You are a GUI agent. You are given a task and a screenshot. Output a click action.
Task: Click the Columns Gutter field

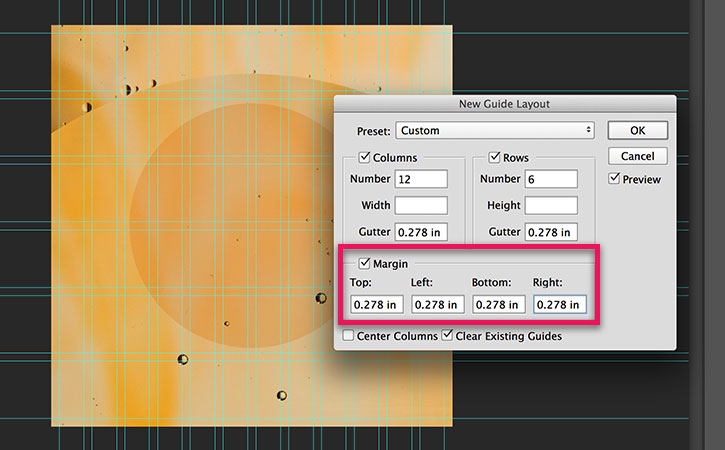pos(421,232)
